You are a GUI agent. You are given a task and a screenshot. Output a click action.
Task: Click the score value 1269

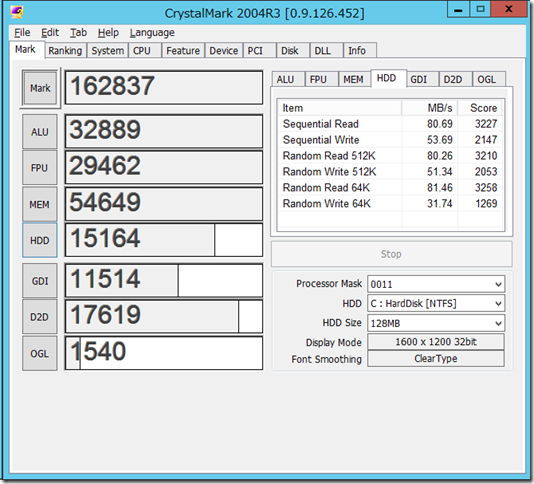[486, 204]
